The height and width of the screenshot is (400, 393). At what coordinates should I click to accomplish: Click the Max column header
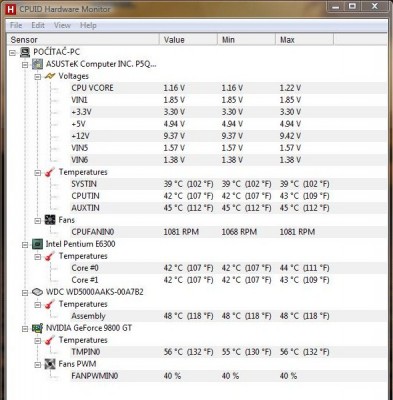(x=304, y=40)
